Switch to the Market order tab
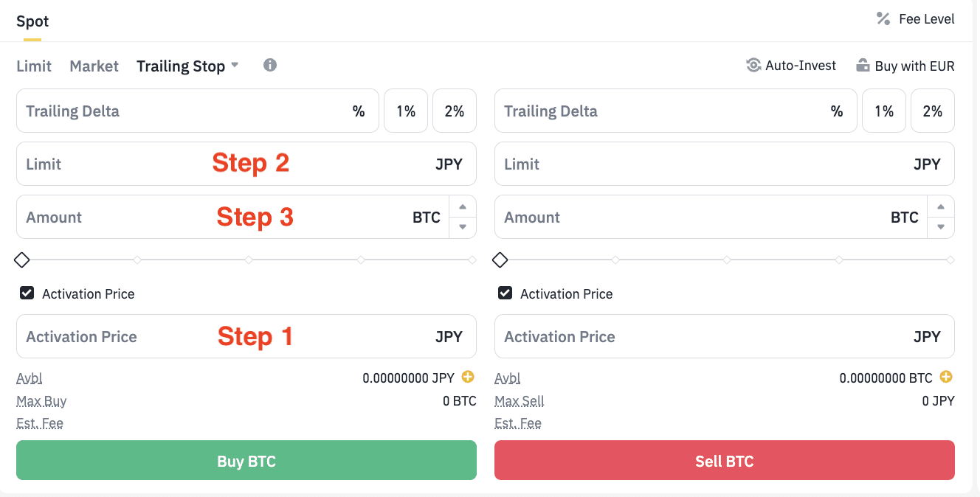The image size is (980, 497). (94, 66)
